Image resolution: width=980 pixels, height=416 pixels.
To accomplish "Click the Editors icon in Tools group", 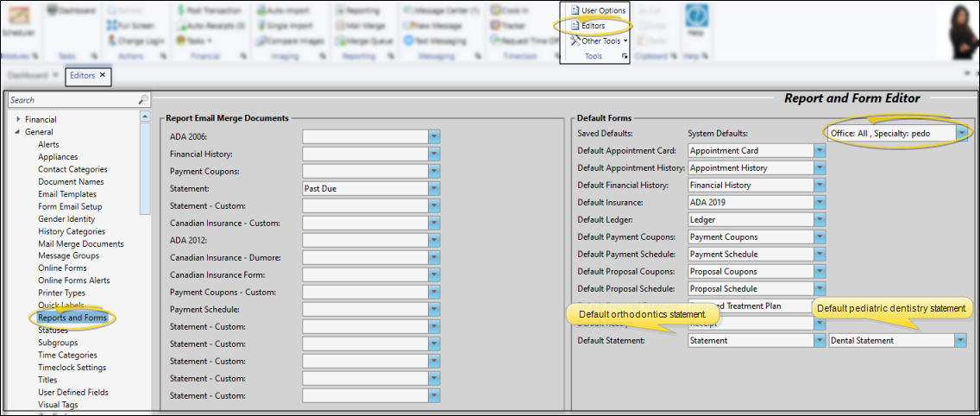I will coord(593,26).
